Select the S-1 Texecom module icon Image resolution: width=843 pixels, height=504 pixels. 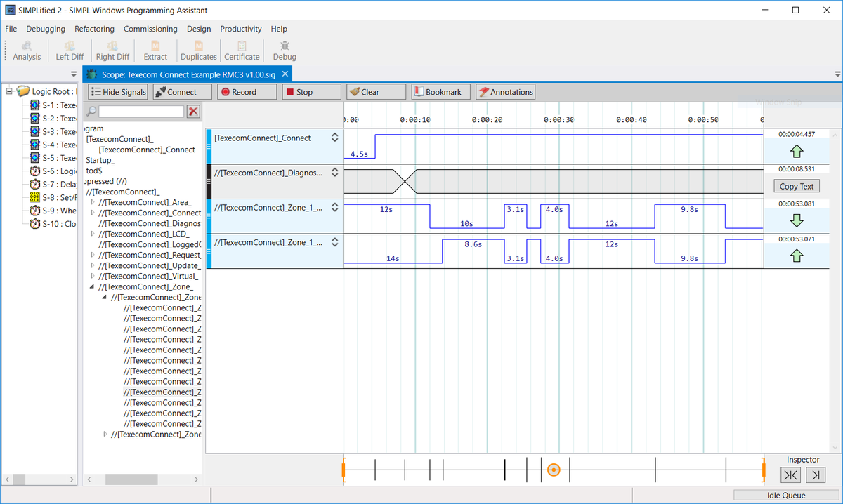point(34,105)
